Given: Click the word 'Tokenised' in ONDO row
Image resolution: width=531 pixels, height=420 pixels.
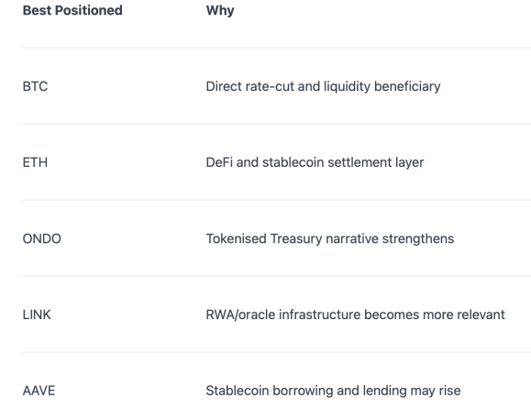Looking at the screenshot, I should point(237,238).
